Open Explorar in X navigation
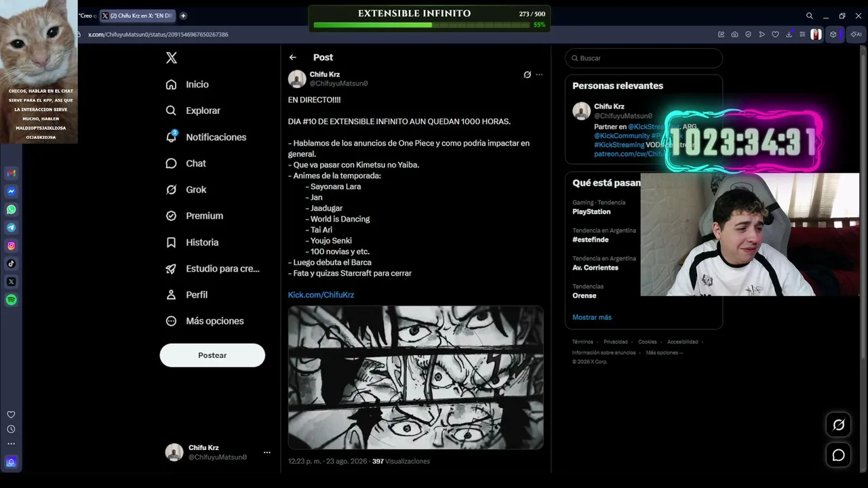Screen dimensions: 868x488 [x=193, y=110]
